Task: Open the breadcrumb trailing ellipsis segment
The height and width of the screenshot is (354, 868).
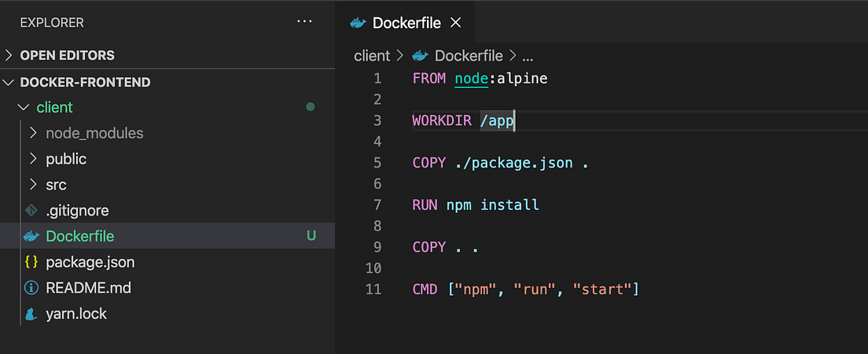Action: (527, 57)
